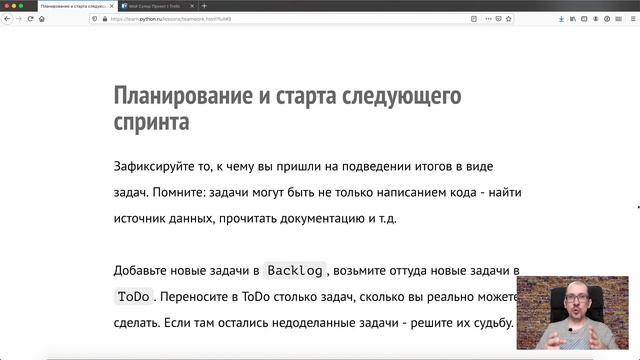
Task: Open a new browser tab
Action: 204,6
